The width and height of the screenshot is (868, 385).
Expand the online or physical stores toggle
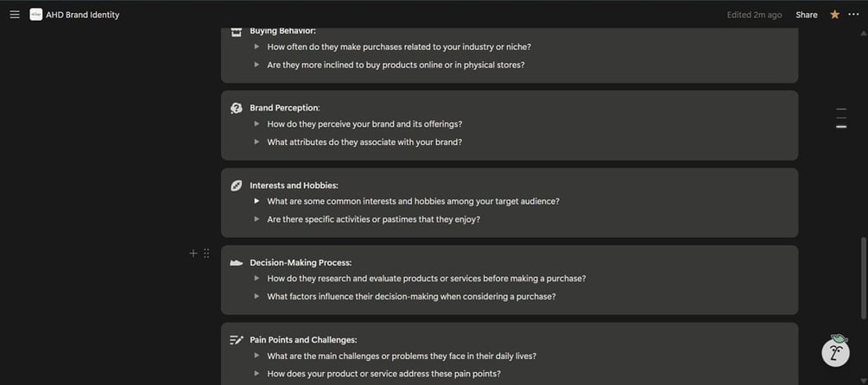tap(257, 65)
